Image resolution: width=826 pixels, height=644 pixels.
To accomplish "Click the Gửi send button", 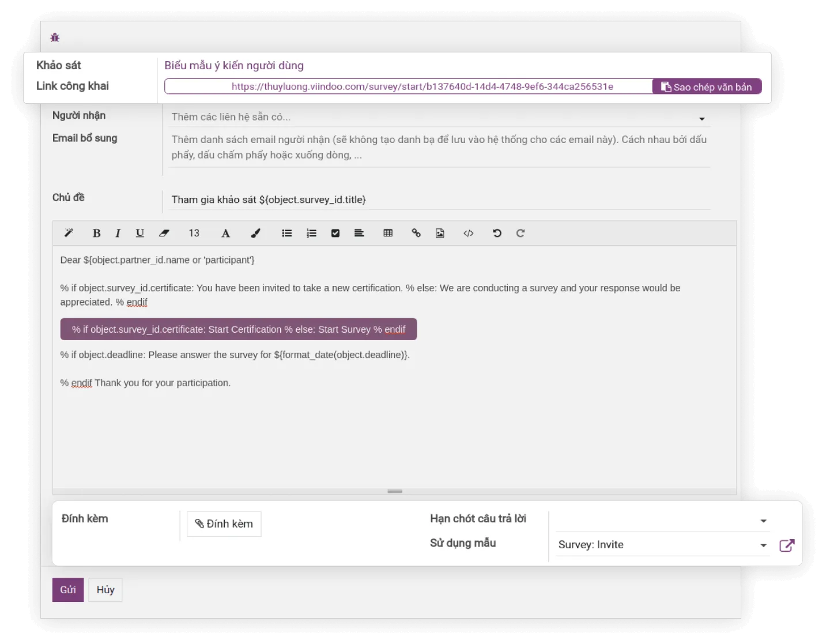I will [68, 590].
